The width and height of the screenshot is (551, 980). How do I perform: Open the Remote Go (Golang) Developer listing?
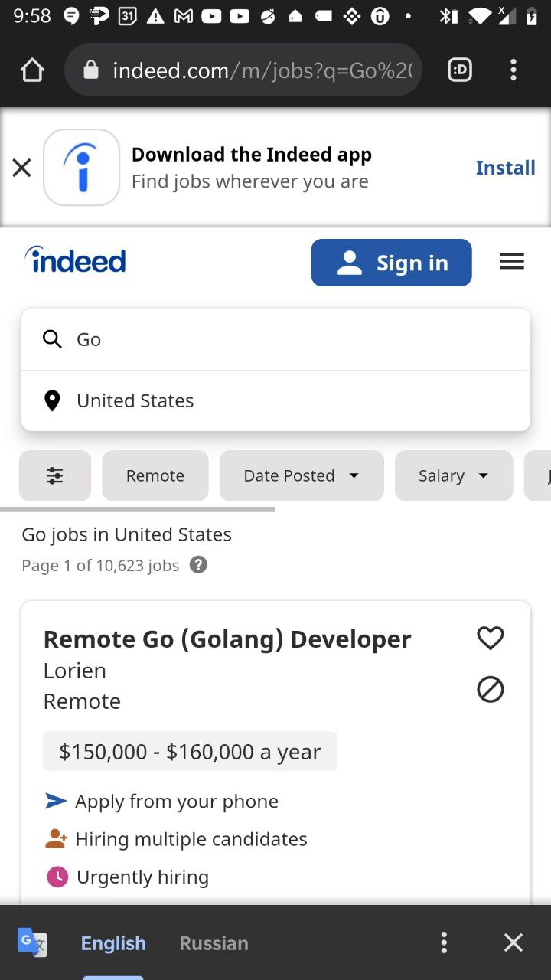[x=227, y=639]
